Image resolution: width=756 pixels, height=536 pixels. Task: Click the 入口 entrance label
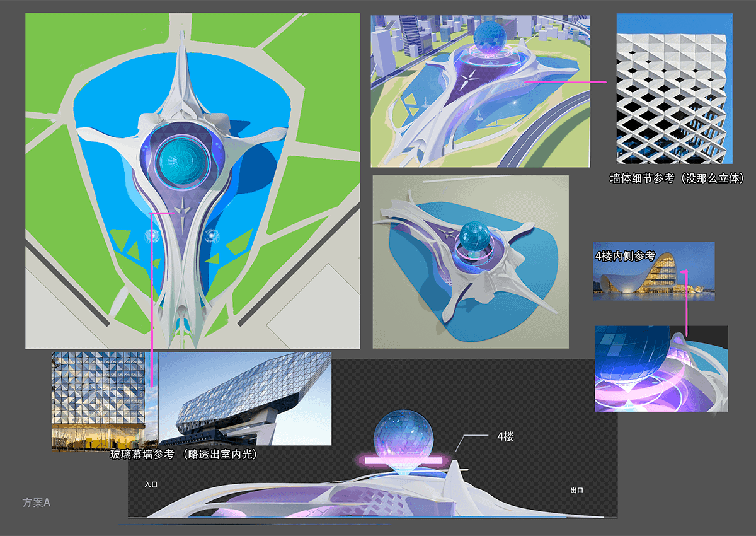pos(151,484)
